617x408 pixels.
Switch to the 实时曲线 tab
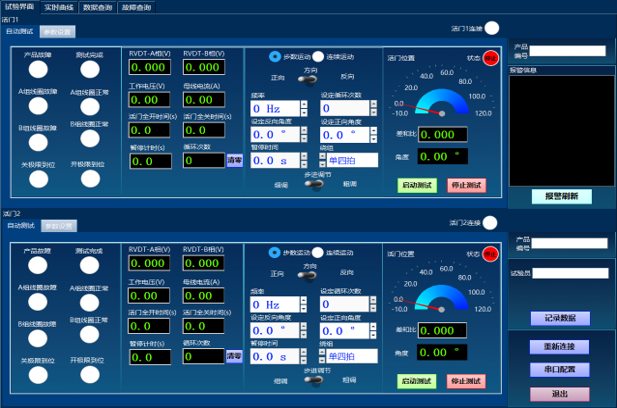(x=59, y=7)
